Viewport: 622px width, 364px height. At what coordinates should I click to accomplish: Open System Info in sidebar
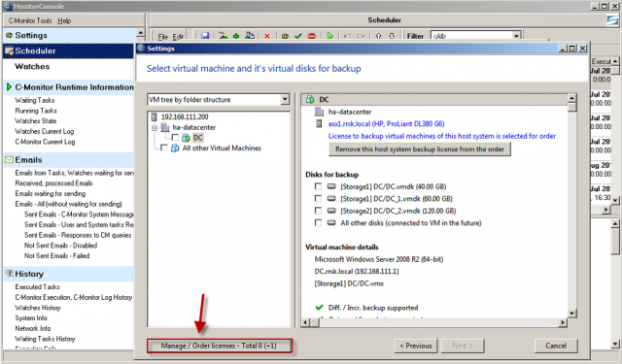click(x=31, y=318)
